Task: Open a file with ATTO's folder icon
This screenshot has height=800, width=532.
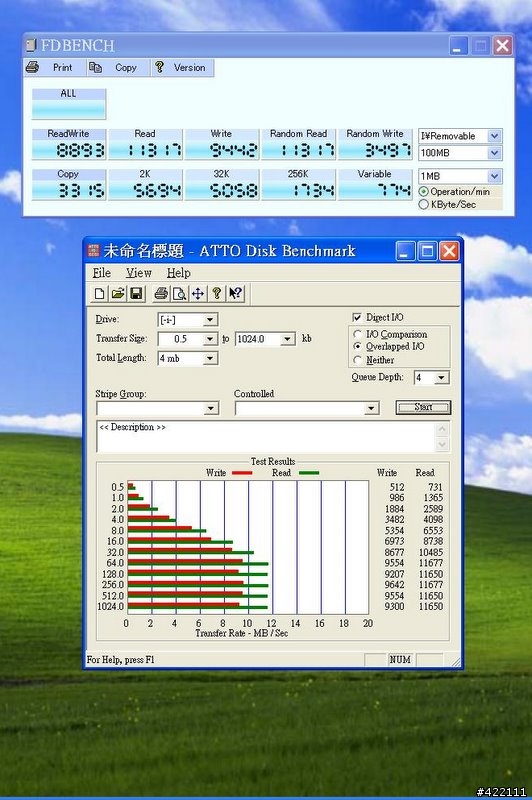Action: click(x=118, y=293)
